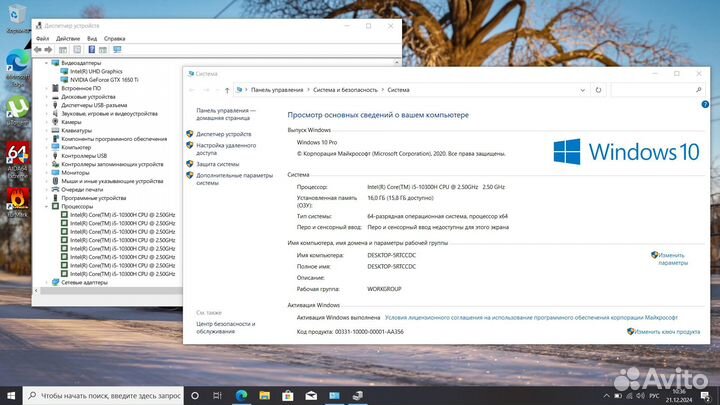Open the Mail app from taskbar
The width and height of the screenshot is (720, 405).
point(311,395)
